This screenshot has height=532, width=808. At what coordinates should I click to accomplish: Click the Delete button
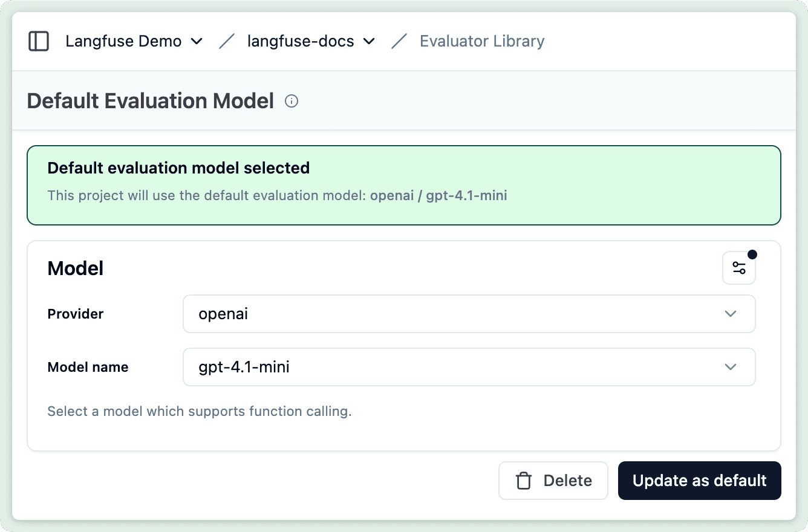[553, 480]
